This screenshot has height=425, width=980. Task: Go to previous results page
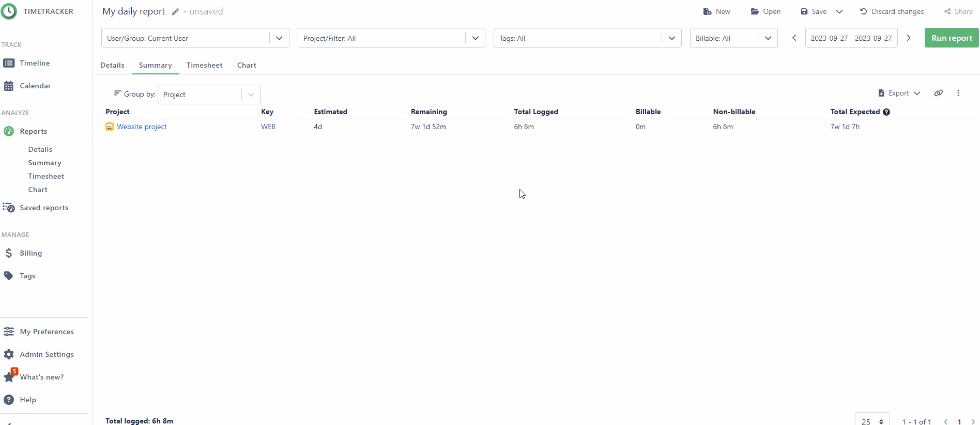coord(946,421)
